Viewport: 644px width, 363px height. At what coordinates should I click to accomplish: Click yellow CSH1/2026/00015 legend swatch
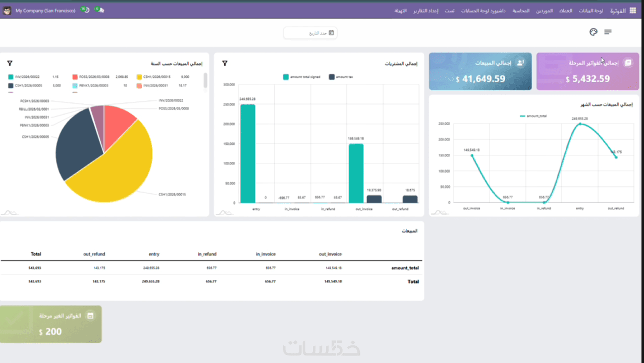139,77
